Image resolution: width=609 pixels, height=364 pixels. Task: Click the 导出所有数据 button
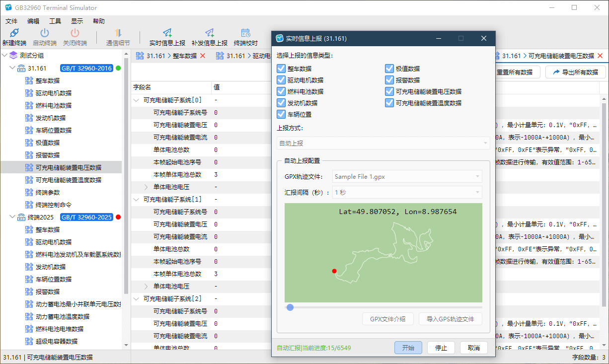(x=575, y=73)
